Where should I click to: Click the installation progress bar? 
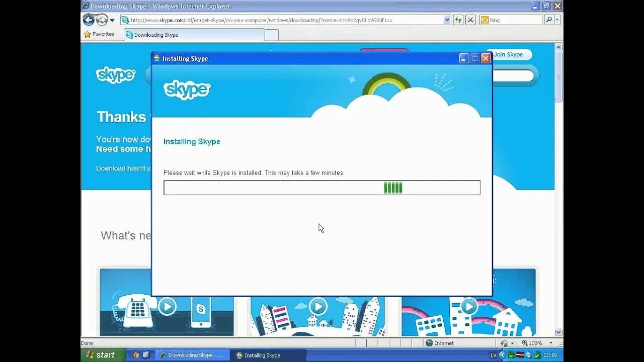[x=322, y=188]
